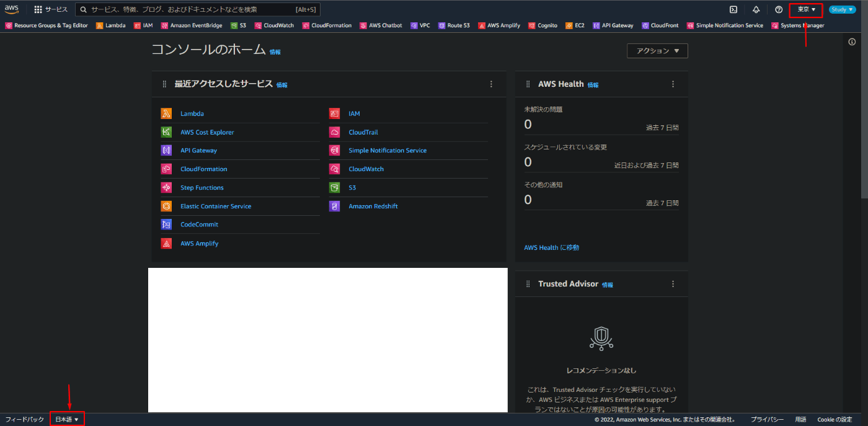Screen dimensions: 868x426
Task: Open the Step Functions service link
Action: 202,187
